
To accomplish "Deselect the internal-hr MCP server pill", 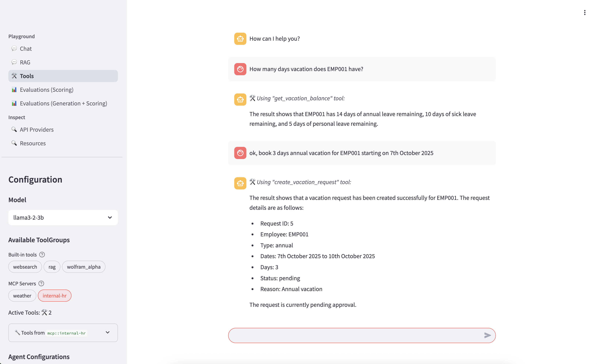I will pos(55,295).
